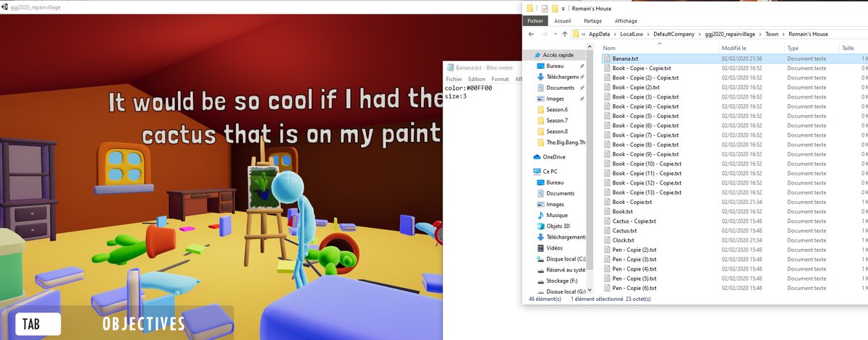Open pinned Bureau under Accès rapide
Screen dimensions: 868x340
pos(555,66)
